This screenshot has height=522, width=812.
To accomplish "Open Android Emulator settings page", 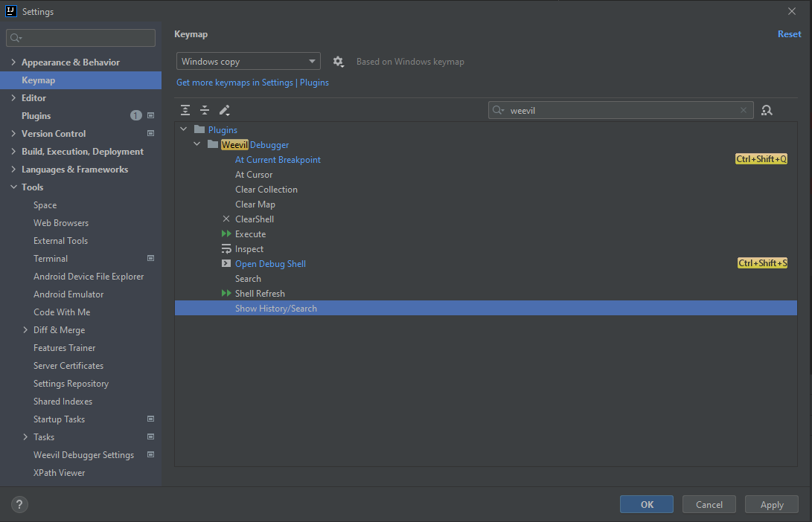I will point(68,294).
